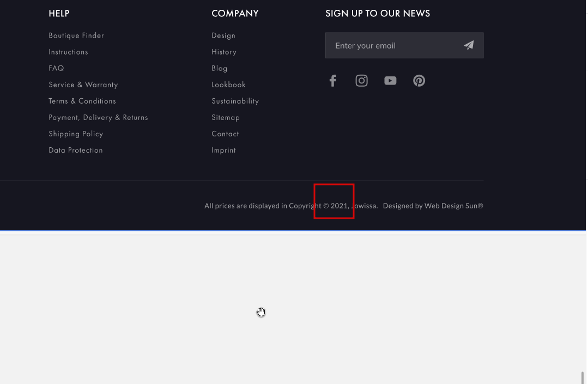Submit email with paper plane icon
This screenshot has height=384, width=588.
pos(469,45)
